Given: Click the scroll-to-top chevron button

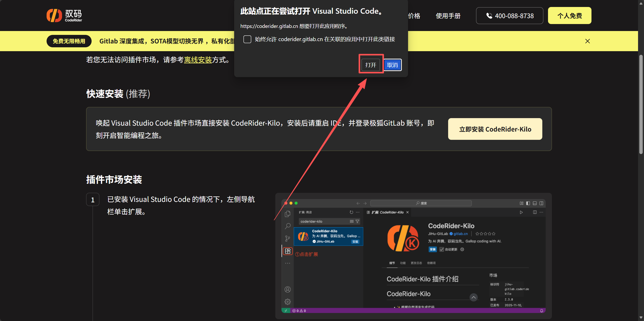Looking at the screenshot, I should [473, 297].
